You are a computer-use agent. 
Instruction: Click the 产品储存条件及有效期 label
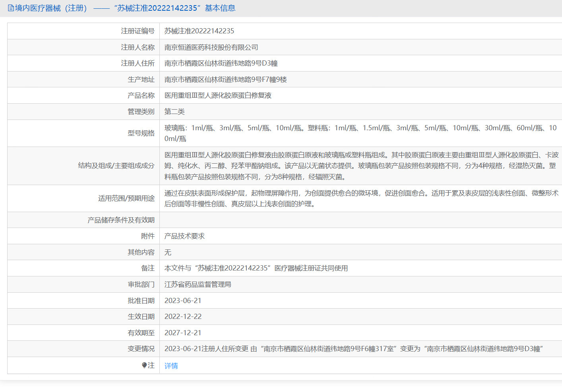click(x=121, y=220)
